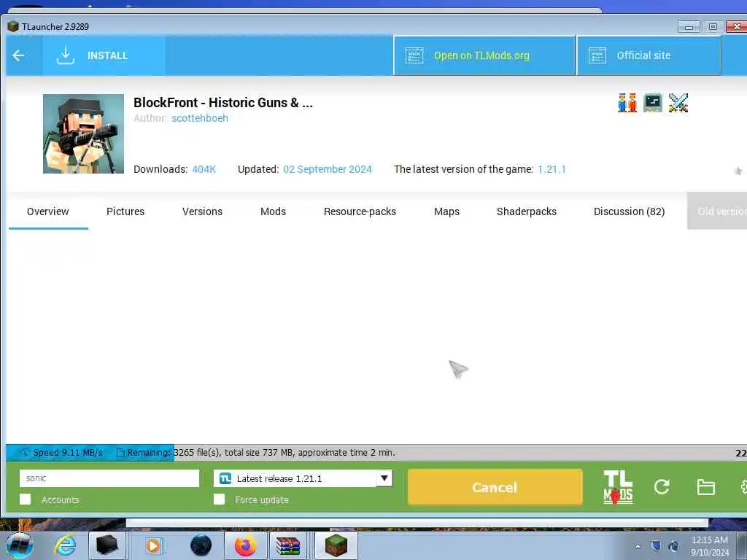
Task: Open author scottehboeh's page
Action: [200, 118]
